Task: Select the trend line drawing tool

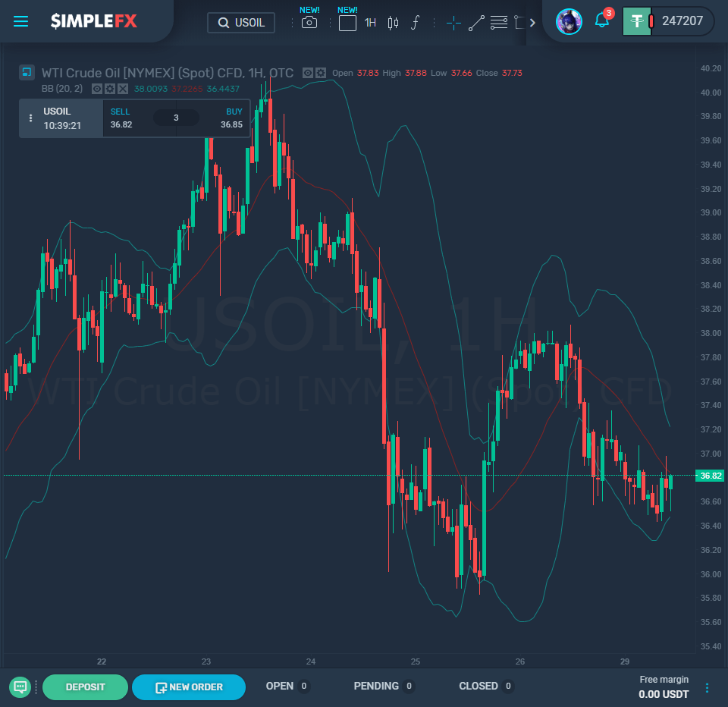Action: coord(476,23)
